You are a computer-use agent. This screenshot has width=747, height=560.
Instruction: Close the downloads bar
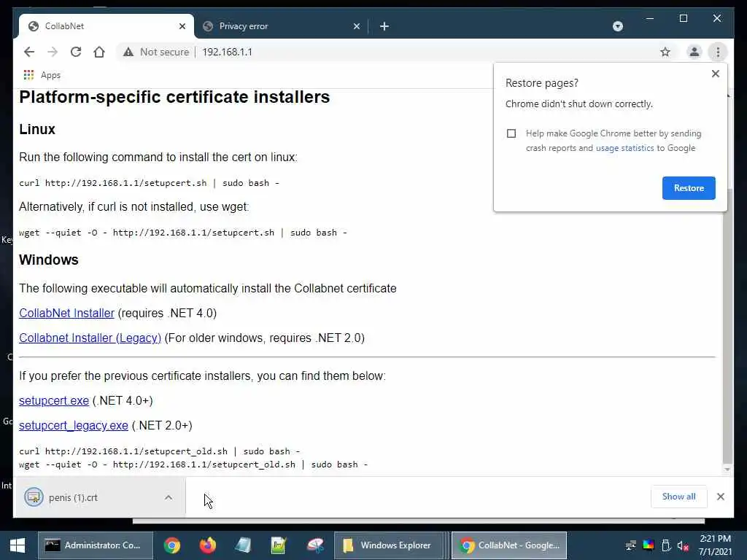tap(720, 497)
